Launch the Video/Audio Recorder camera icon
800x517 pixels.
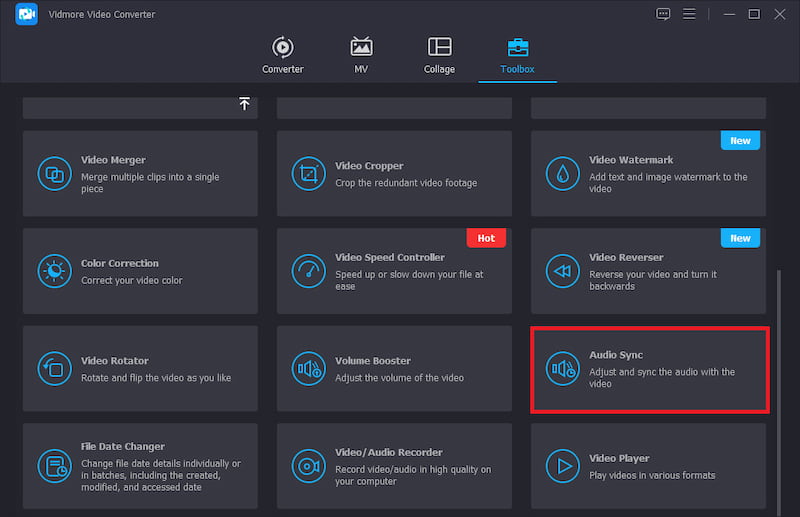[309, 466]
